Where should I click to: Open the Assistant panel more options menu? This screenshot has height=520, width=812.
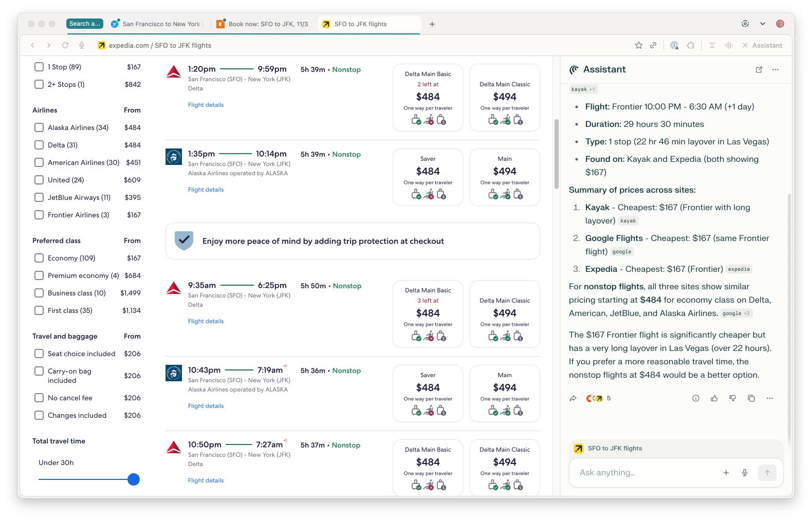click(x=776, y=70)
